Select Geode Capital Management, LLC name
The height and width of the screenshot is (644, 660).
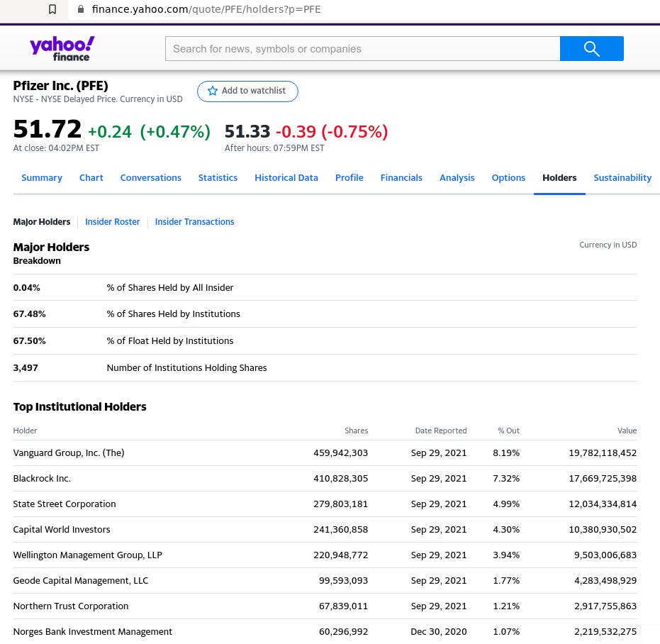tap(81, 580)
